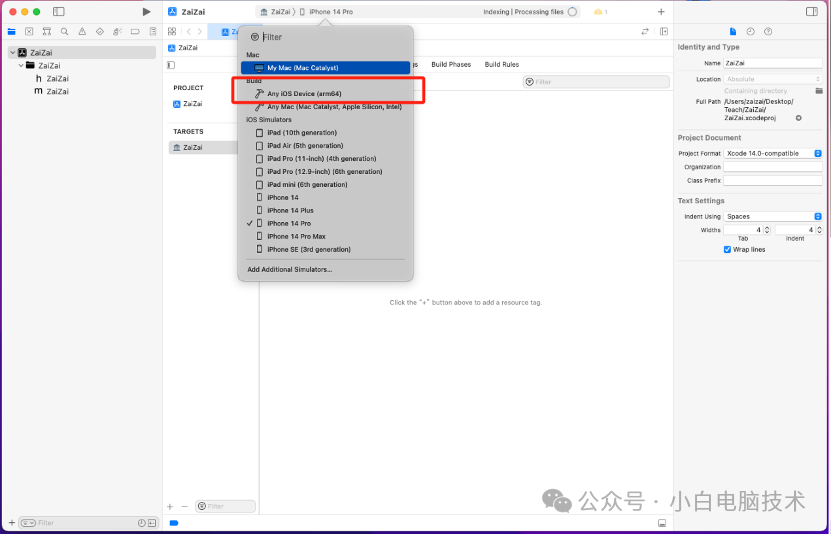Open the Indent Using dropdown

tap(773, 217)
